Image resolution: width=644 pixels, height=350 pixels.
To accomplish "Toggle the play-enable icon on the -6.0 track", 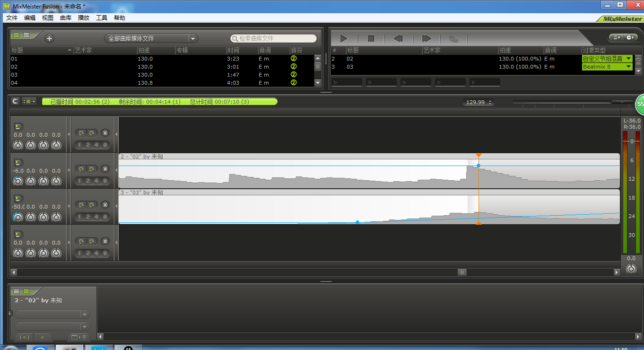I will pos(18,162).
